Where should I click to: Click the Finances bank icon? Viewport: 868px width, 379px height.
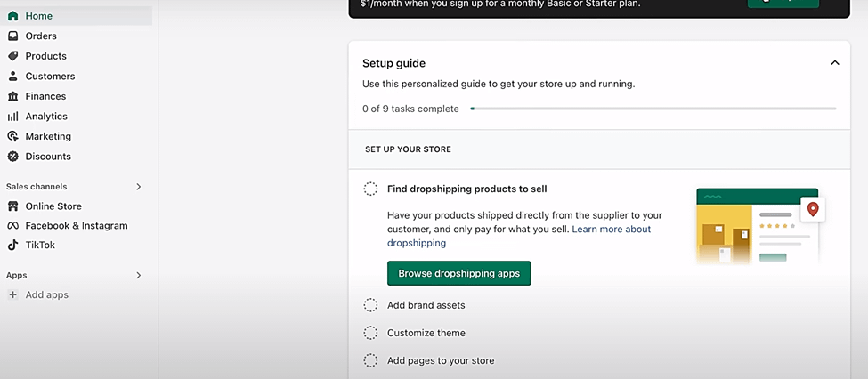[x=13, y=96]
